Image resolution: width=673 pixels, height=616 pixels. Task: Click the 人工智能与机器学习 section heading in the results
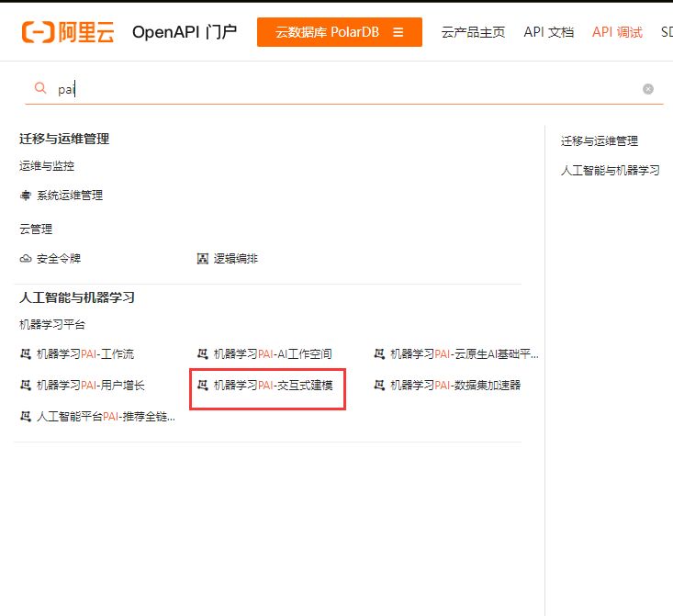pos(77,297)
